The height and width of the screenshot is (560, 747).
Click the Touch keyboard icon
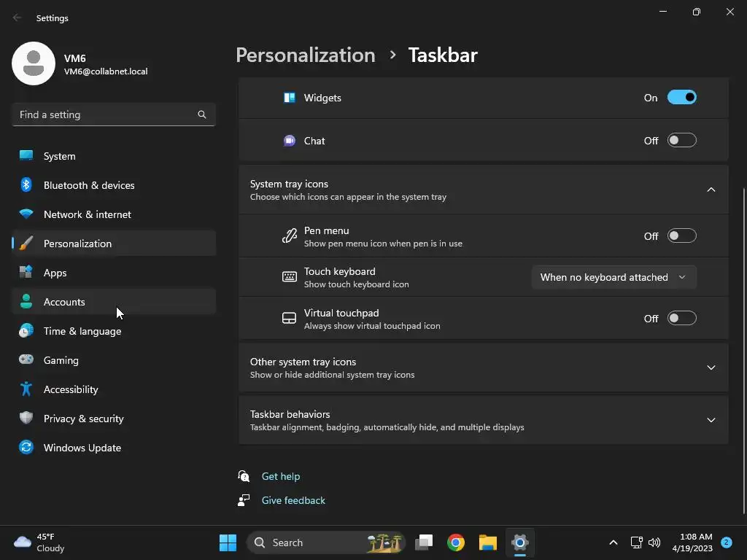(x=289, y=276)
